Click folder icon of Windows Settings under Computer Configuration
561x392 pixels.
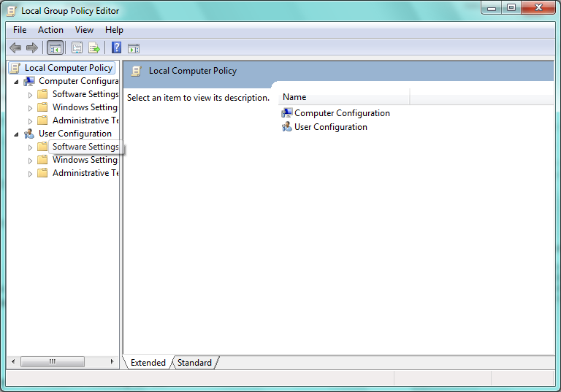42,107
